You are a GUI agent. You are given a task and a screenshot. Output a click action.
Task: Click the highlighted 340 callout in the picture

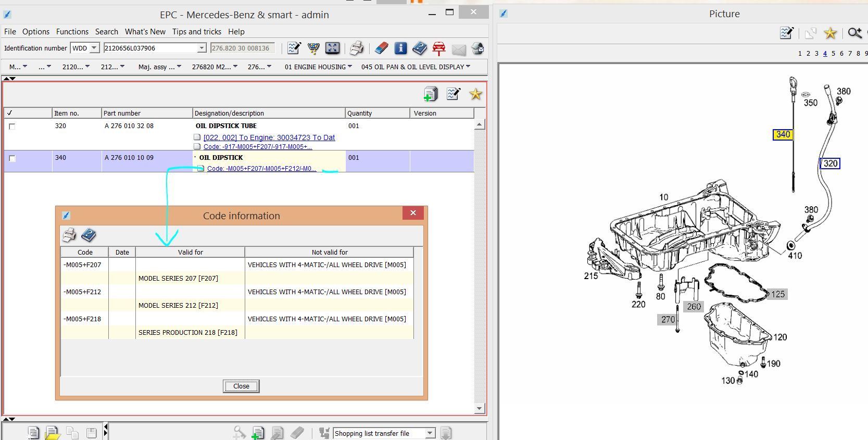click(783, 135)
